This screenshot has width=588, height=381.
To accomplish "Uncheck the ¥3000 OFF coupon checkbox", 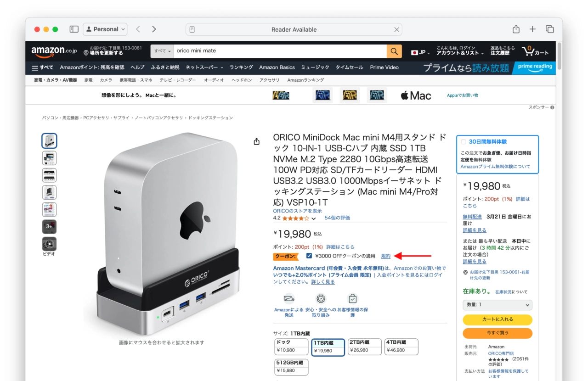I will click(309, 256).
